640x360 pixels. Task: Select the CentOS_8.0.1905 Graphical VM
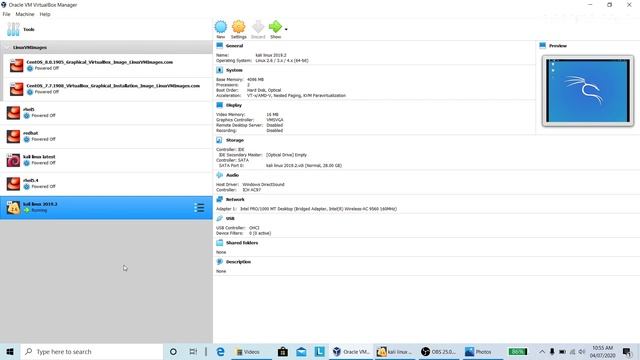click(x=108, y=65)
